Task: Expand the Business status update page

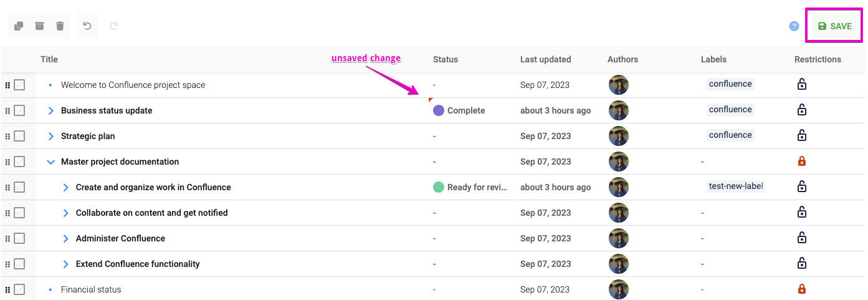Action: click(x=51, y=110)
